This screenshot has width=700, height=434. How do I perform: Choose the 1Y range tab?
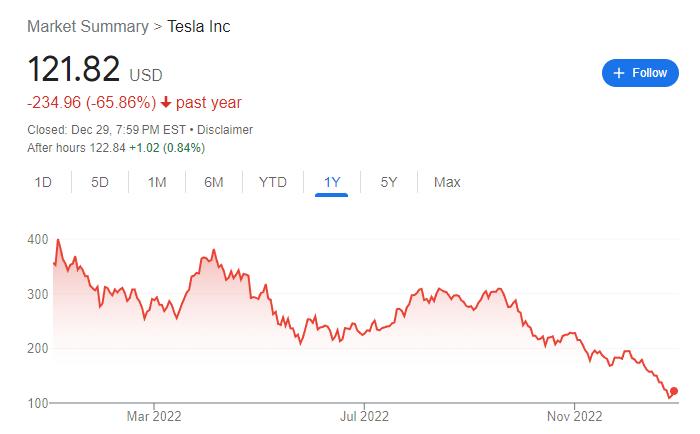(332, 182)
